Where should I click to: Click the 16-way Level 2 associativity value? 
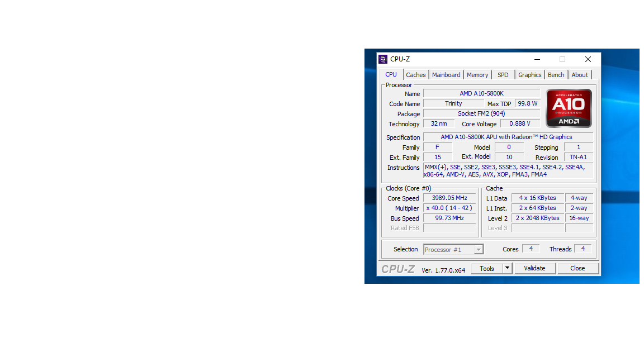[x=579, y=218]
